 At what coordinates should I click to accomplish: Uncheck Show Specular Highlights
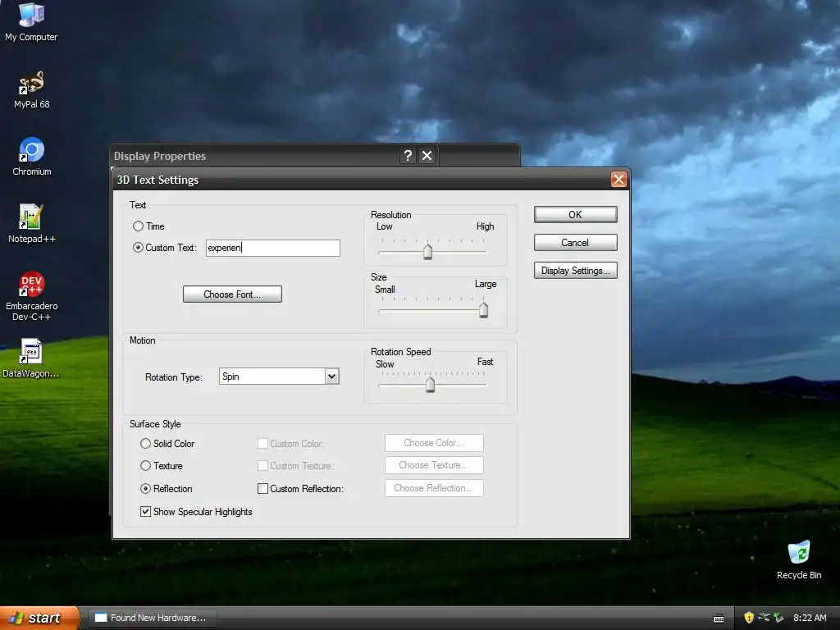coord(146,512)
